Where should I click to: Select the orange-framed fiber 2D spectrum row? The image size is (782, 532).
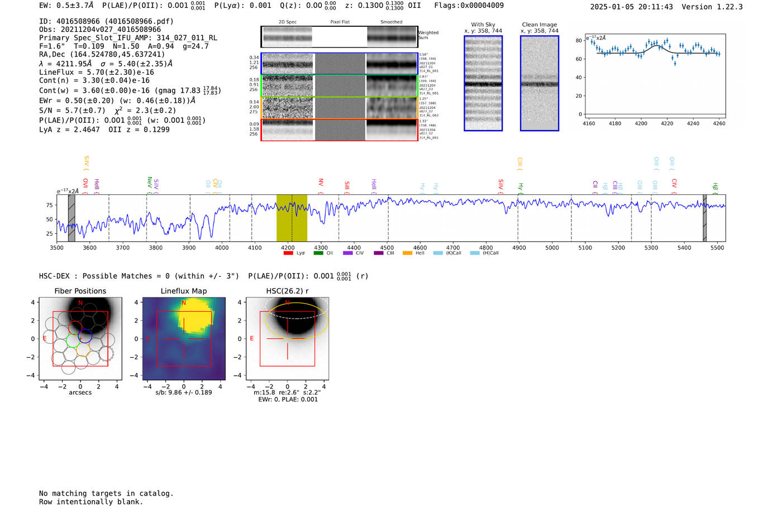(339, 108)
